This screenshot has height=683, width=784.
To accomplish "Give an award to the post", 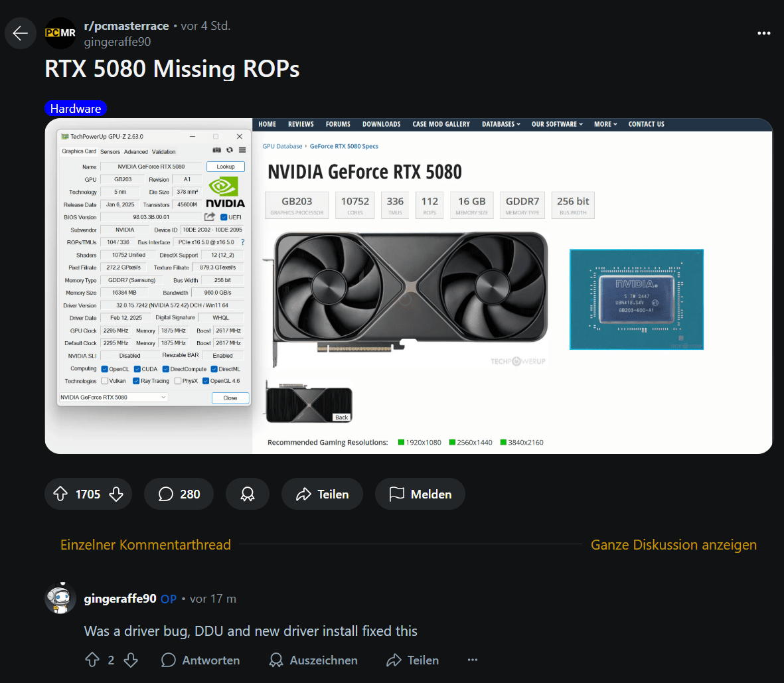I will (x=248, y=494).
